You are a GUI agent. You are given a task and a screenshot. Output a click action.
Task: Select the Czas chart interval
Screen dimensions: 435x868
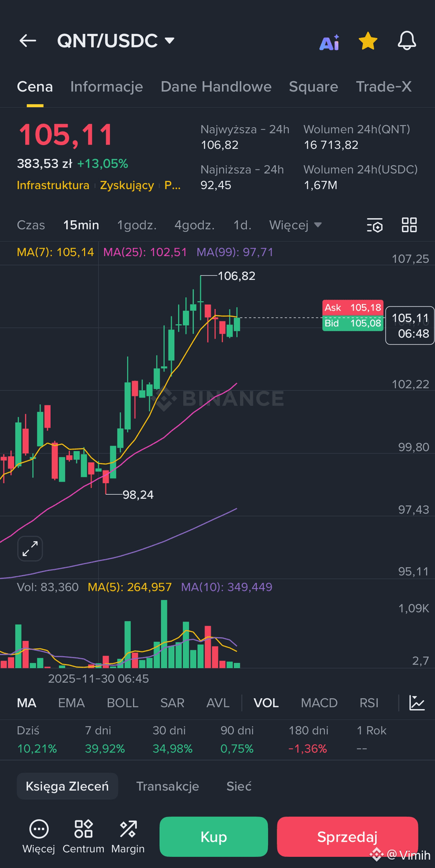pos(31,225)
